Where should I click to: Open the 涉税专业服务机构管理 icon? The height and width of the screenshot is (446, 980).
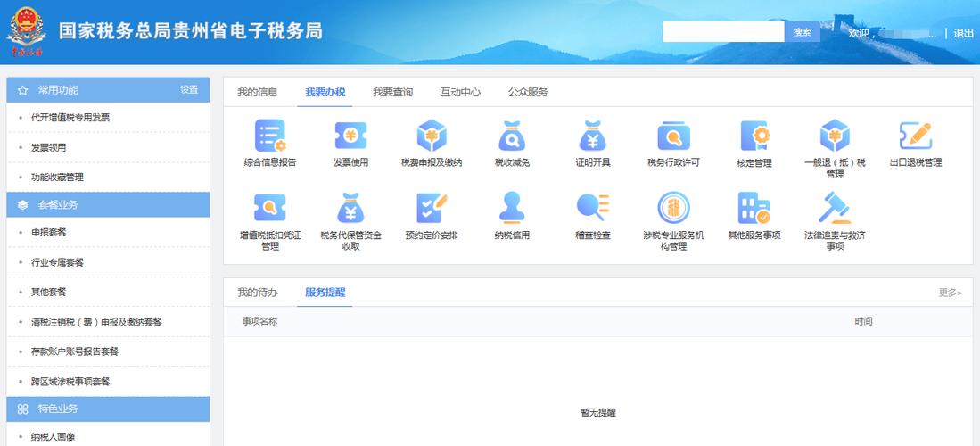click(x=673, y=208)
